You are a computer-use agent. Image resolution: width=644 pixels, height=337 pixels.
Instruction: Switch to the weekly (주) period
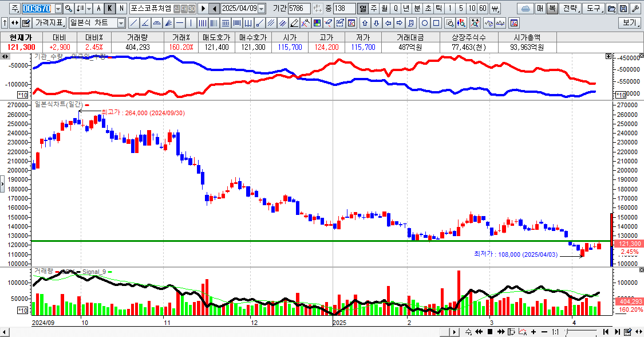click(374, 8)
